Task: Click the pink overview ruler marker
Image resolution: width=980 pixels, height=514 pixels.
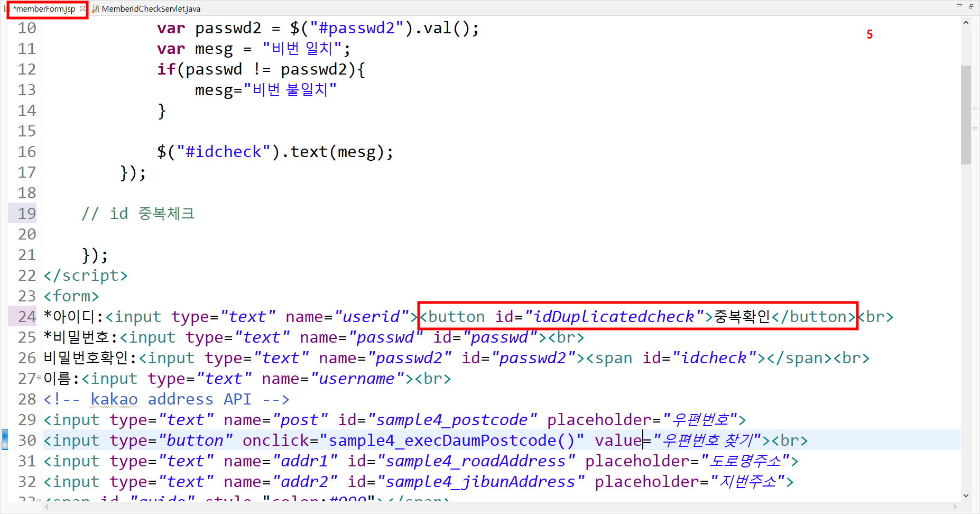Action: (975, 128)
